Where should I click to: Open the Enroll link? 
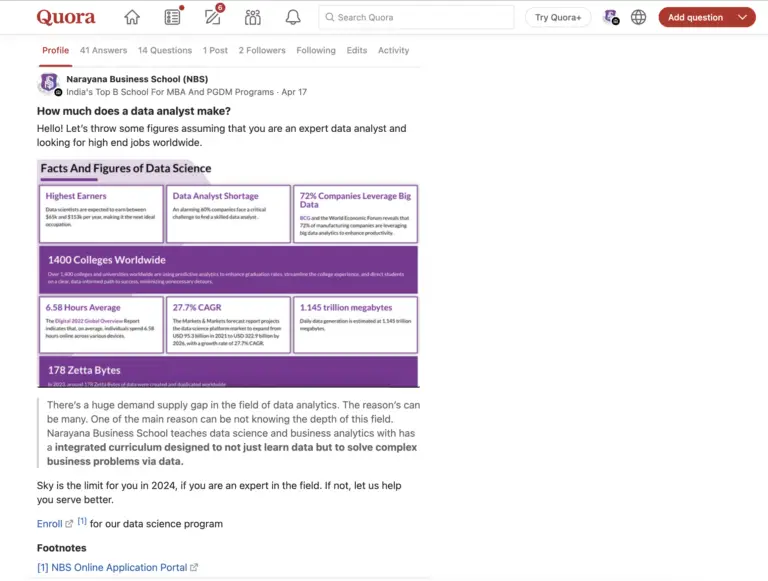49,524
